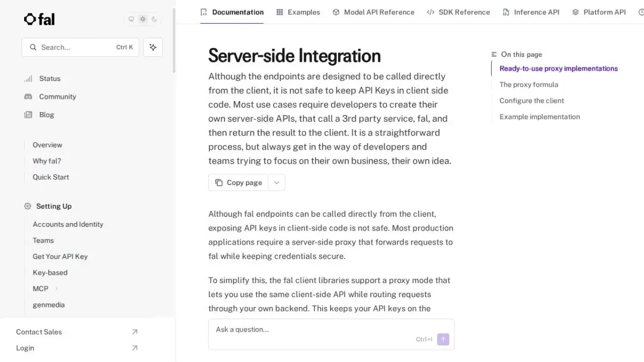
Task: Click the Community Discord icon
Action: click(x=28, y=97)
